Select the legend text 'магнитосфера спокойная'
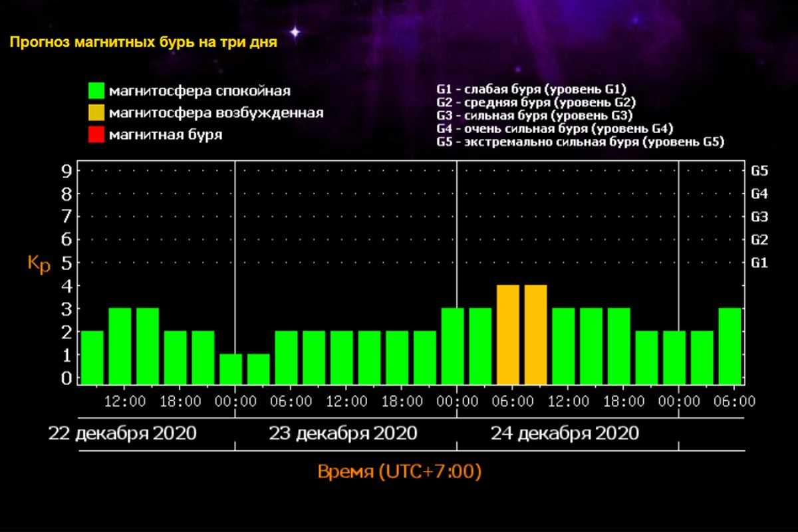This screenshot has width=798, height=532. pos(200,91)
